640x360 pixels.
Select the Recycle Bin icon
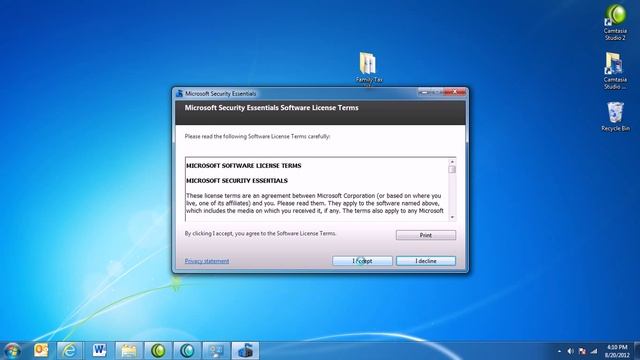coord(616,117)
